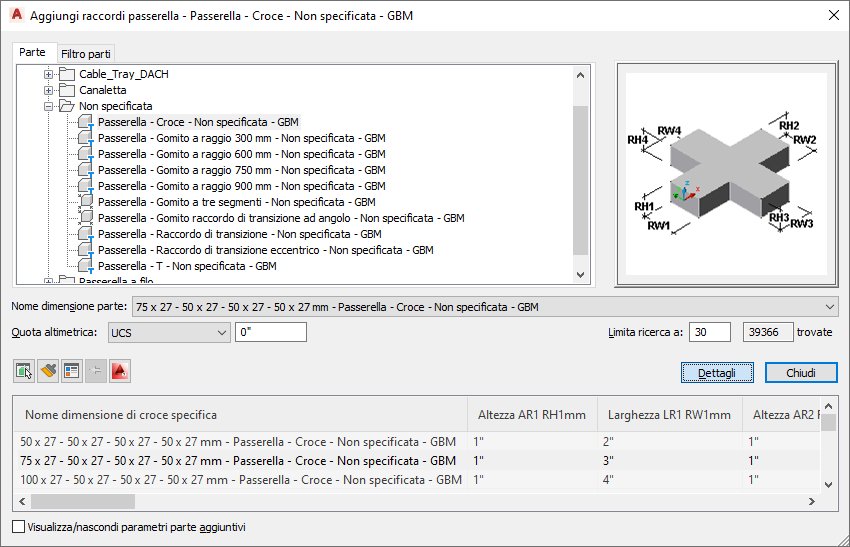Expand the Canaletta folder node
The image size is (850, 547).
click(48, 91)
